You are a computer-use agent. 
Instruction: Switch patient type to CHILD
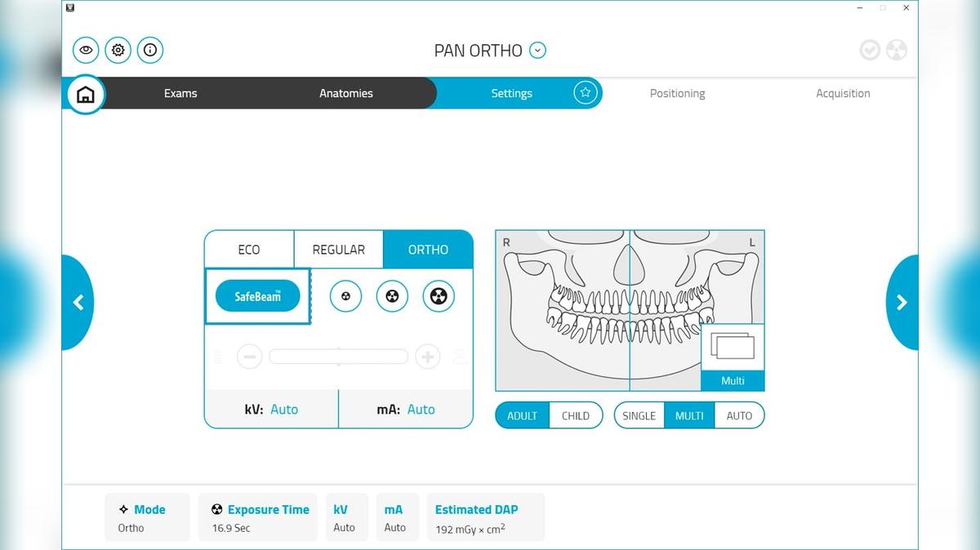(575, 415)
